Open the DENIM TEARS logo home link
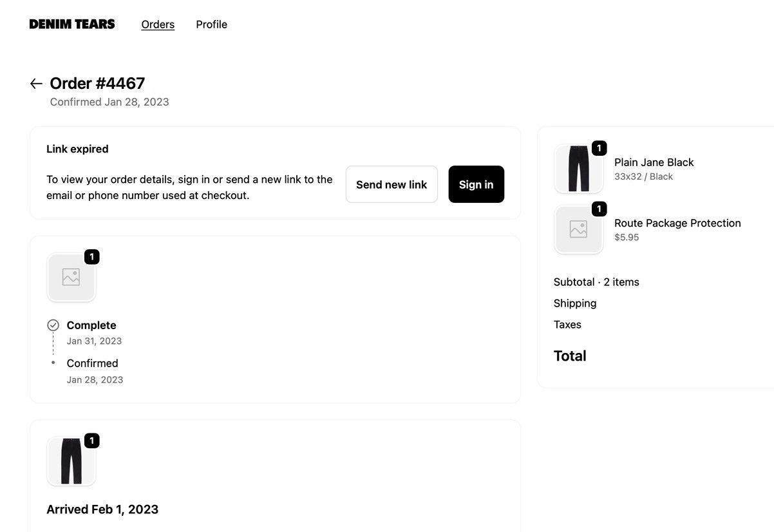The width and height of the screenshot is (774, 532). coord(72,24)
